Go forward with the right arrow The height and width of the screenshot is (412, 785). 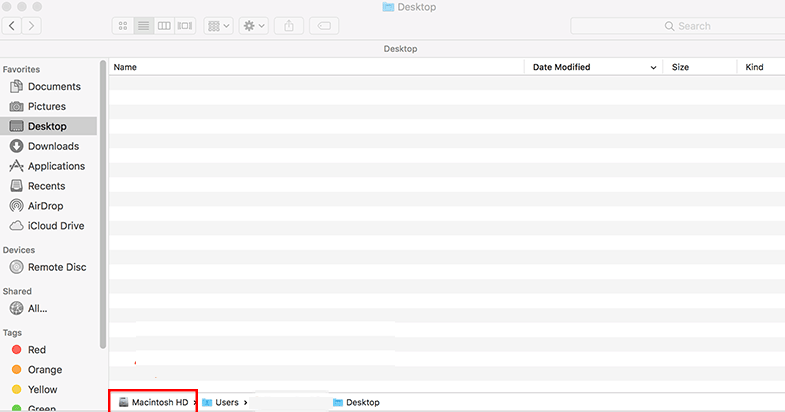31,26
